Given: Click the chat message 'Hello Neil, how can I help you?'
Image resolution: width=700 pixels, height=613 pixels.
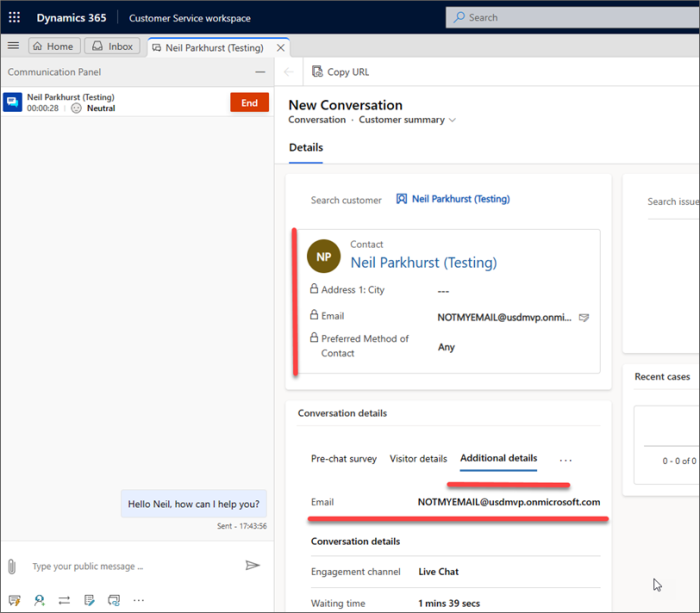Looking at the screenshot, I should coord(194,504).
